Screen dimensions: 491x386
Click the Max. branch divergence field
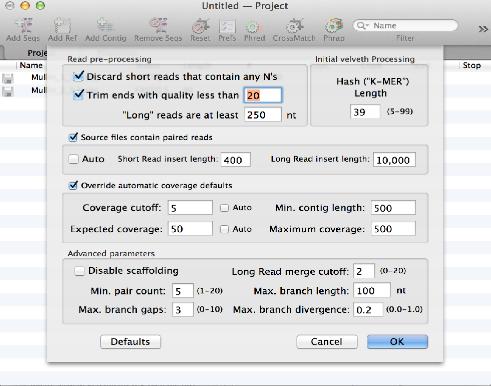tap(368, 310)
